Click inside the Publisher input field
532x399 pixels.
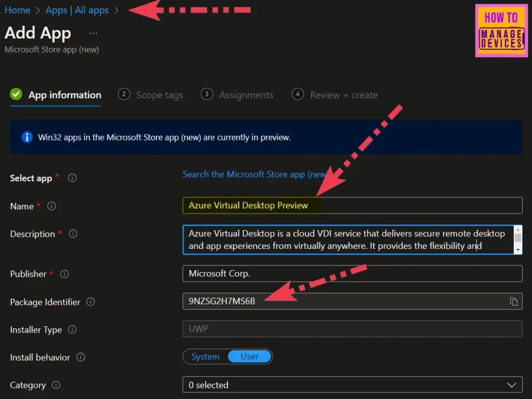[x=352, y=273]
